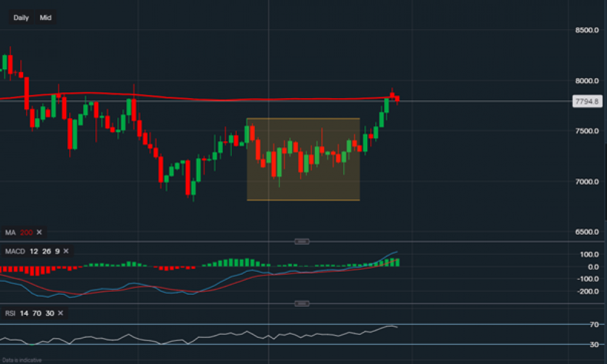Viewport: 607px width, 364px height.
Task: Select the current price label 7794.8
Action: point(586,101)
